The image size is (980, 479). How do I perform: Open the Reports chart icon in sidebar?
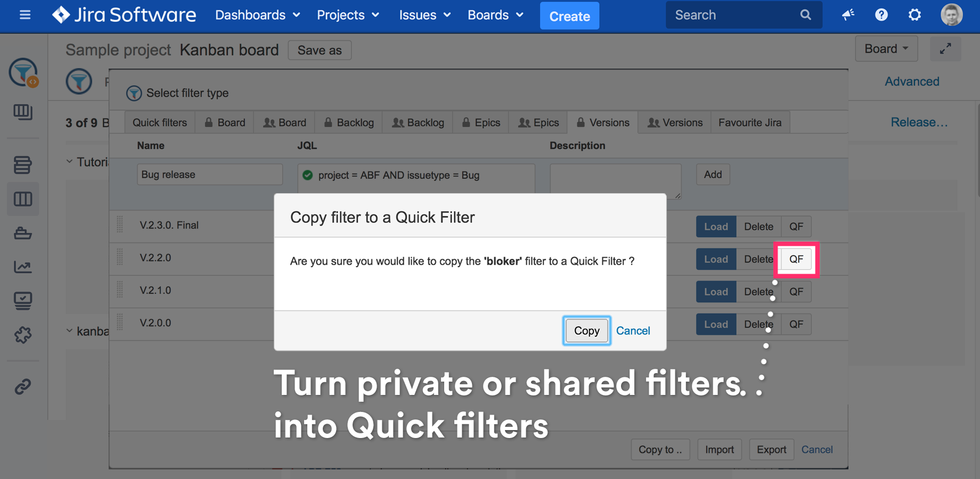(x=22, y=267)
